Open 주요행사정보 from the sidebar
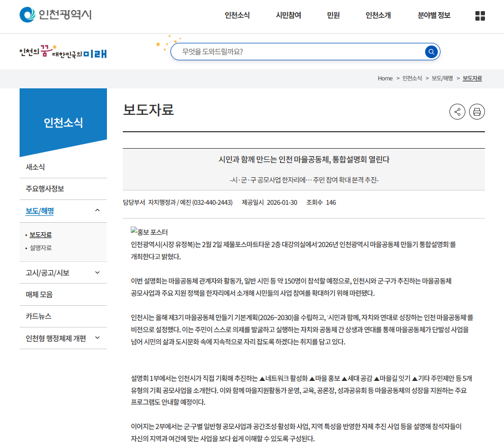Viewport: 504px width, 446px height. pyautogui.click(x=45, y=189)
